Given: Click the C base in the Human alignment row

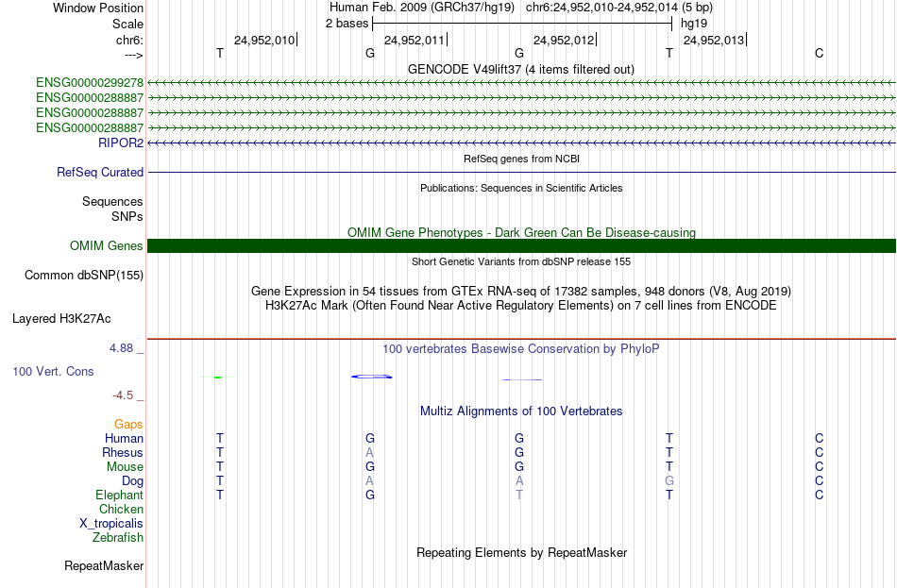Looking at the screenshot, I should click(820, 438).
